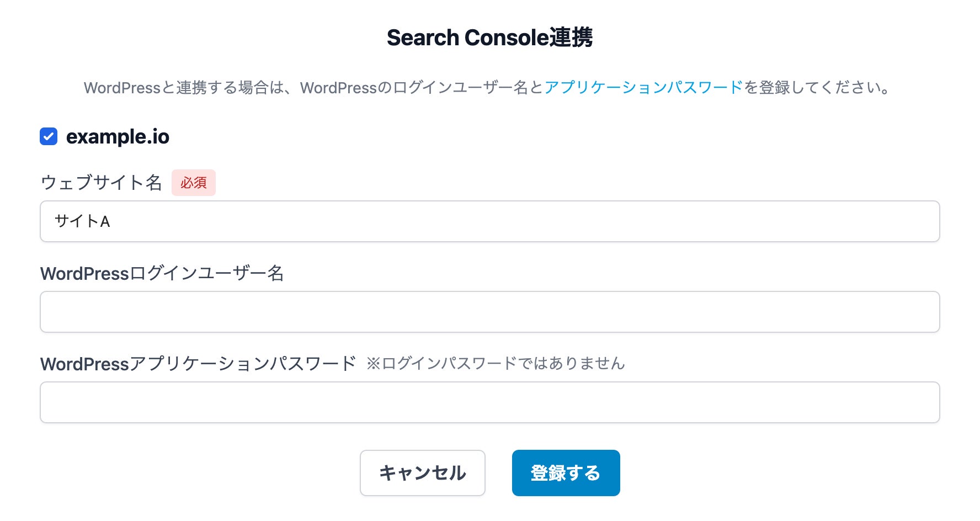The image size is (980, 521).
Task: Click the 登録する button
Action: 566,473
